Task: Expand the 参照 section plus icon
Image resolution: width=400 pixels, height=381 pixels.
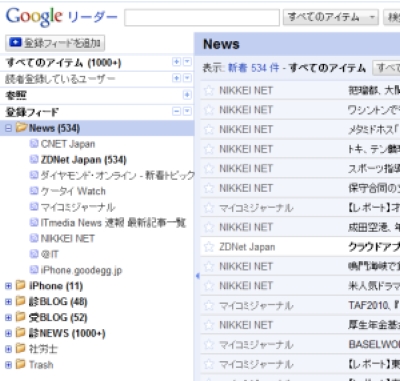Action: point(187,95)
